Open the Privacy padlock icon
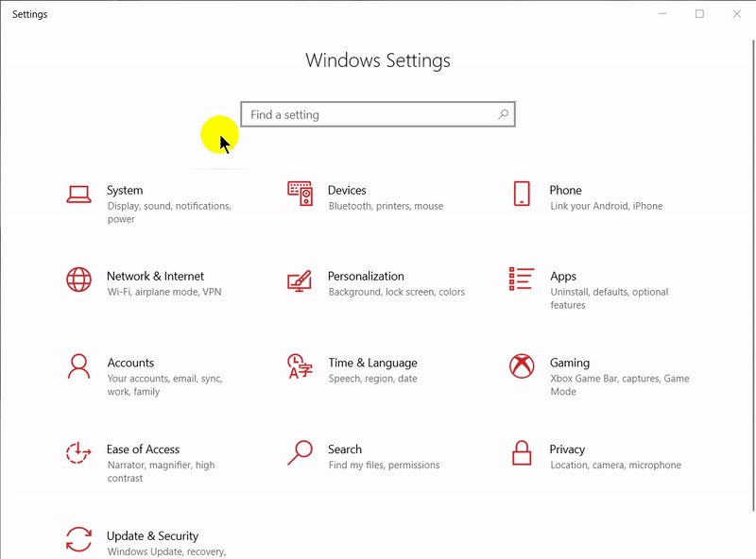Viewport: 756px width, 559px height. coord(522,453)
